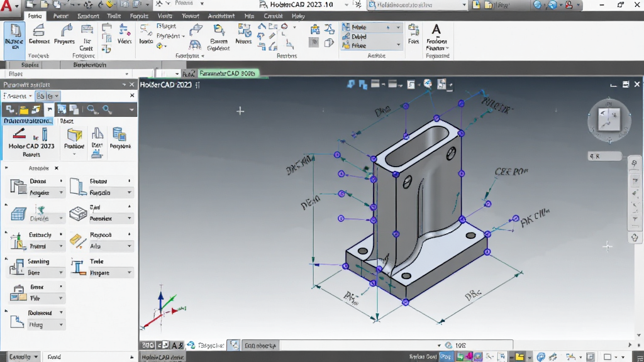Viewport: 644px width, 362px height.
Task: Open the navigation view cube
Action: click(x=609, y=119)
